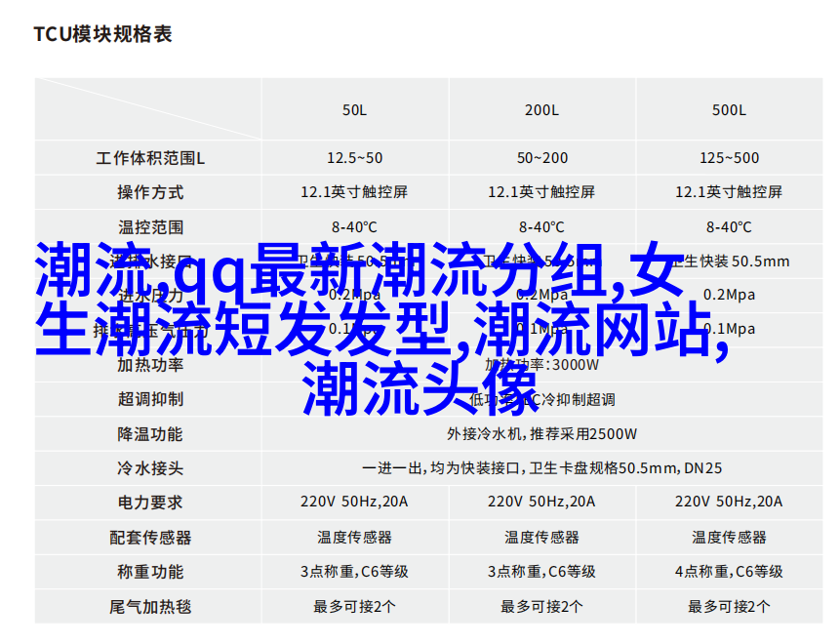Click the 操作方式 row label
Screen dimensions: 840x644
150,192
